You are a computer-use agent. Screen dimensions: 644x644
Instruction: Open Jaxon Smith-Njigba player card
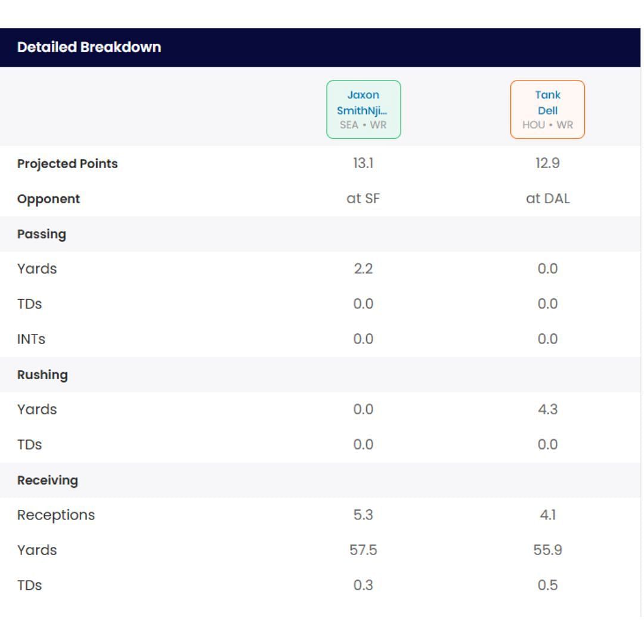pos(363,110)
